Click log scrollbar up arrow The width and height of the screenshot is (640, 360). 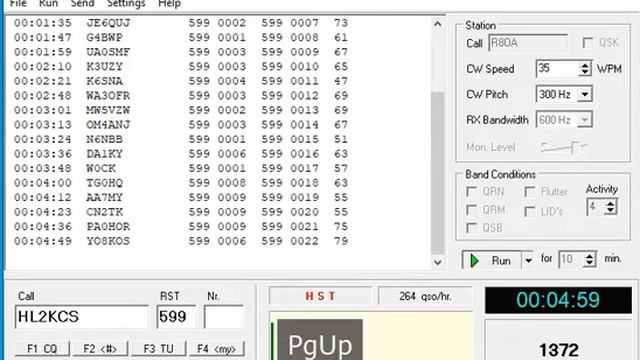pyautogui.click(x=438, y=24)
